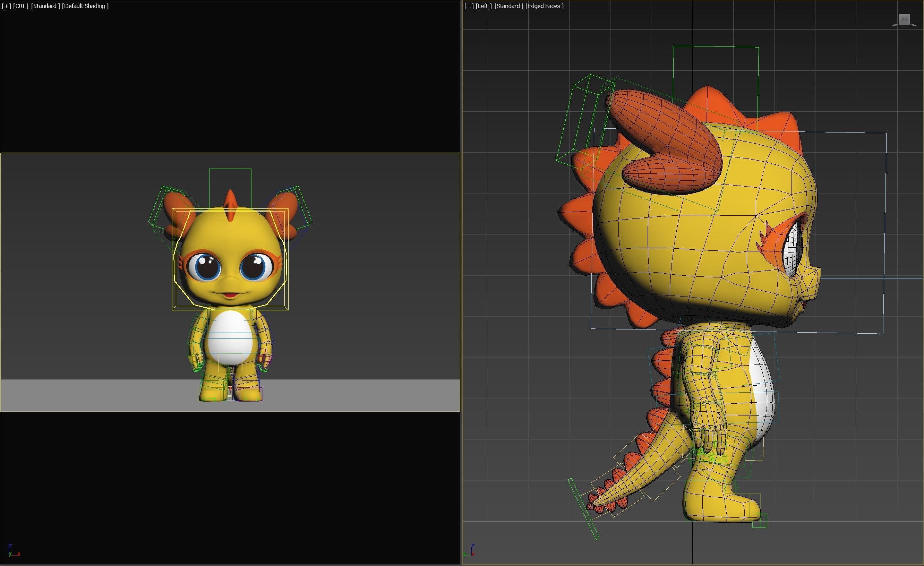The image size is (924, 566).
Task: Click the ViewCube face in Left viewport
Action: coord(904,19)
